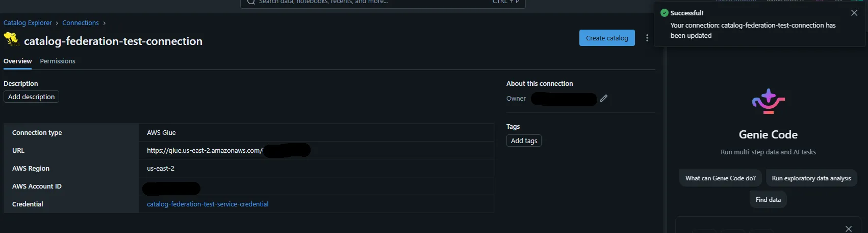Choose What can Genie Code do? suggestion
This screenshot has height=233, width=868.
point(721,178)
